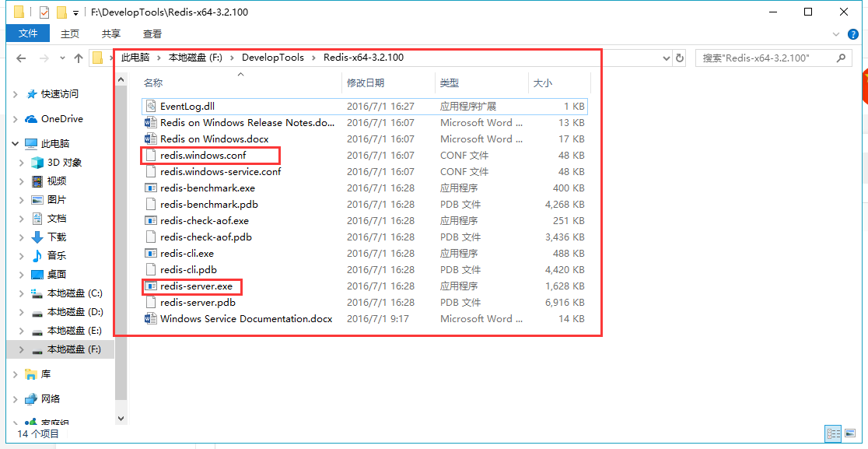
Task: Expand the 本地磁盘 (F:) node
Action: pyautogui.click(x=22, y=349)
